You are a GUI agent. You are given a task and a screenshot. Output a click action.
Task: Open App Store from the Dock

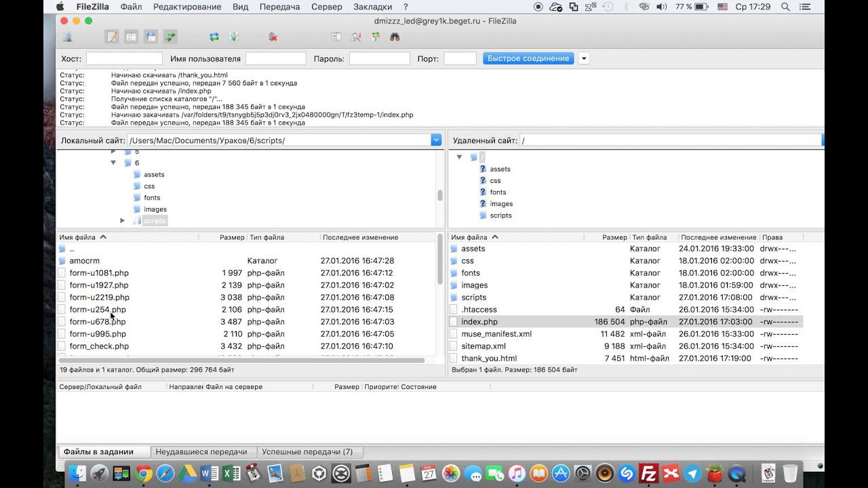click(561, 473)
